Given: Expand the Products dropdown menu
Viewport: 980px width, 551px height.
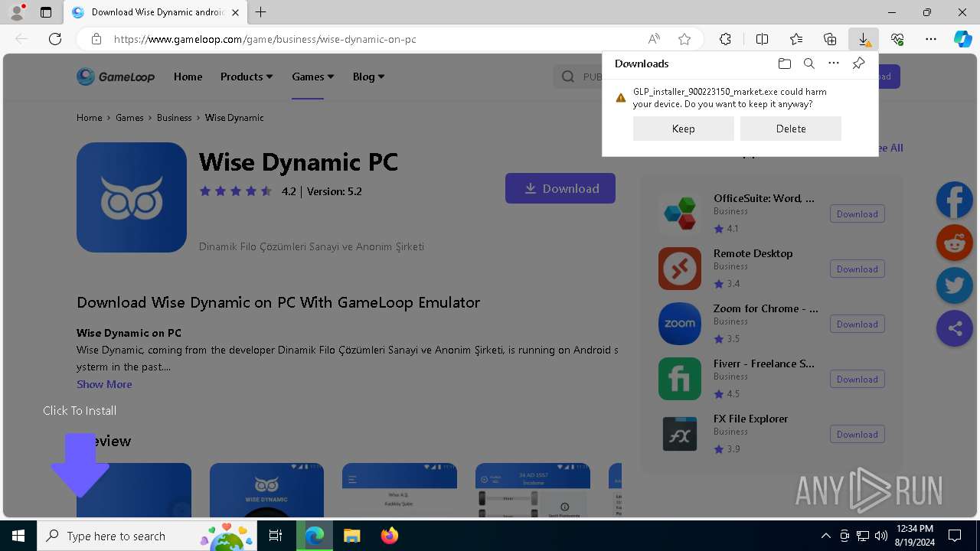Looking at the screenshot, I should pos(247,77).
